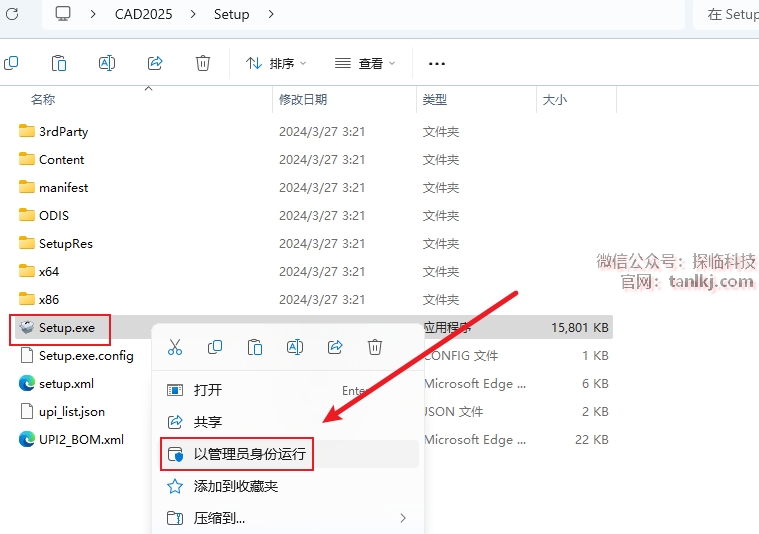
Task: Select the Setup.exe application file
Action: pos(57,328)
